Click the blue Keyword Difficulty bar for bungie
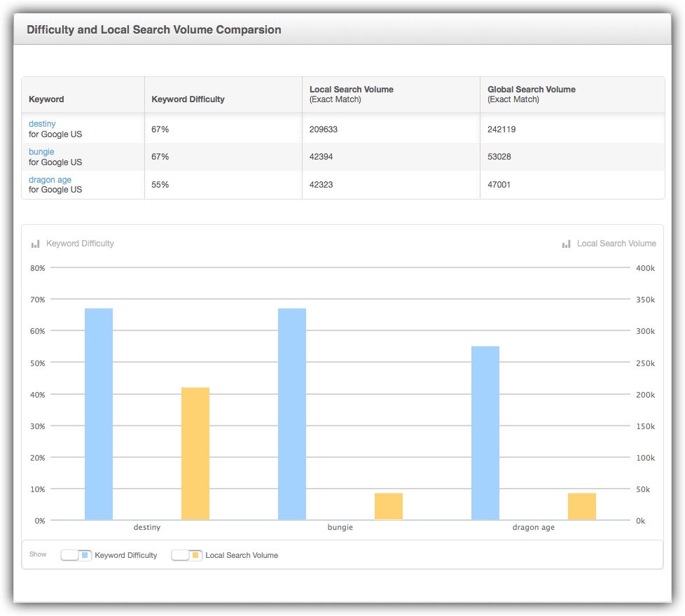The width and height of the screenshot is (685, 616). coord(292,414)
